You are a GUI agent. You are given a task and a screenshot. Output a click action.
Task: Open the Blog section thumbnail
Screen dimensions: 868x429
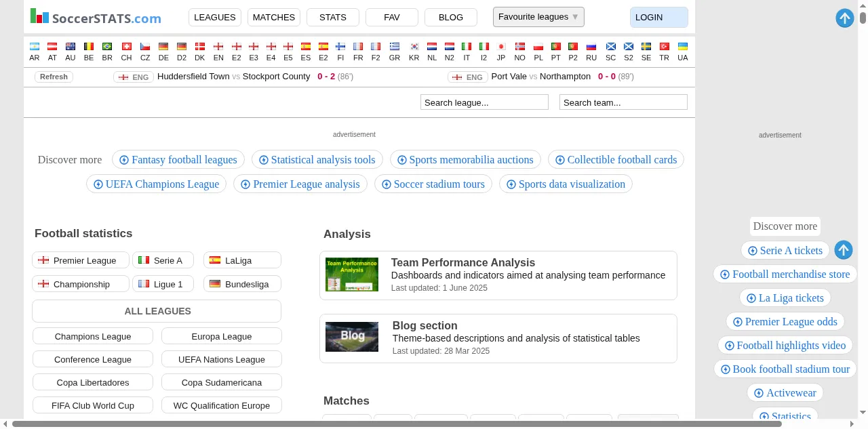point(352,337)
